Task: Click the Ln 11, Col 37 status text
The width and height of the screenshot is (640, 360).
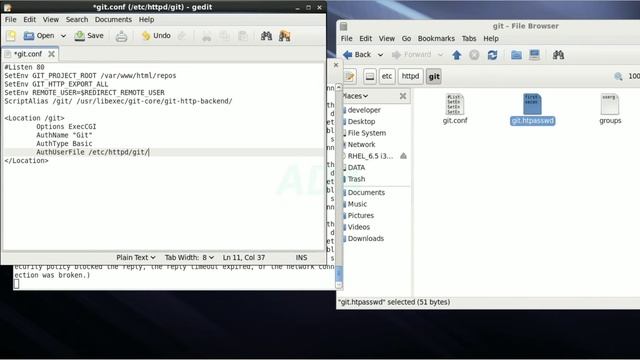Action: [244, 258]
